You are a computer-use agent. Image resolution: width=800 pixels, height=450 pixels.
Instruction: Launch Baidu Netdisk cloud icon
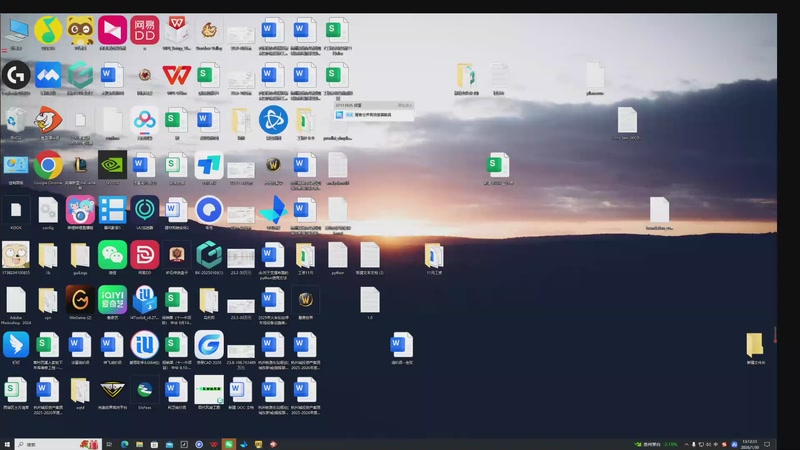point(144,122)
